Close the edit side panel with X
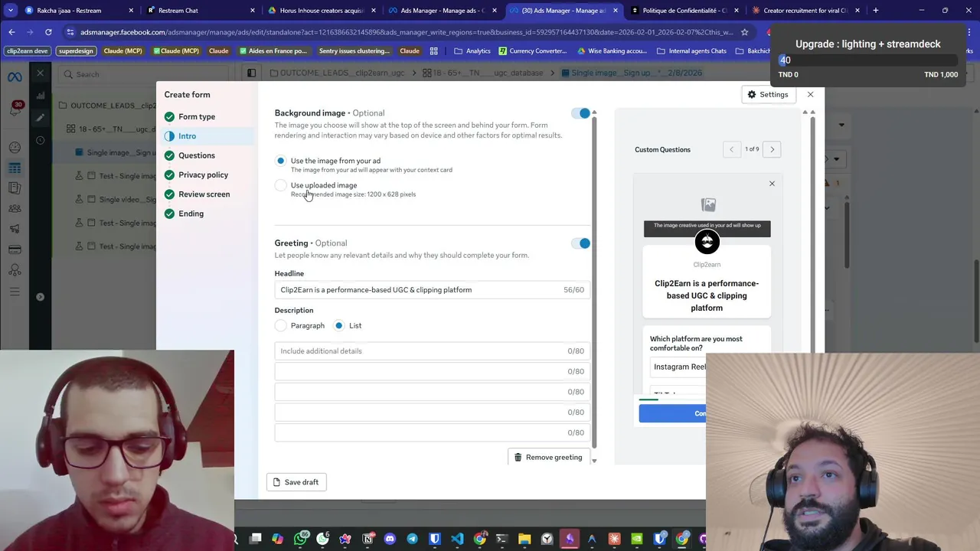 click(x=41, y=73)
